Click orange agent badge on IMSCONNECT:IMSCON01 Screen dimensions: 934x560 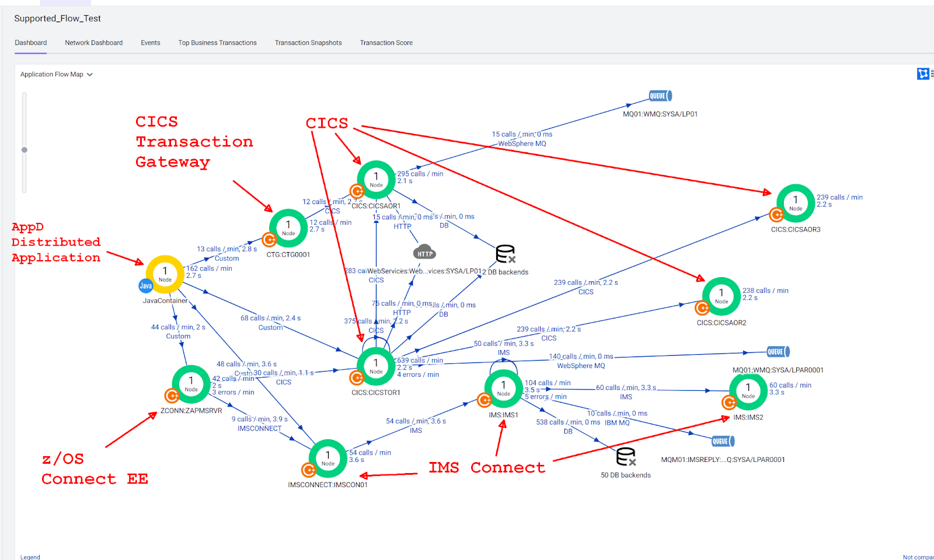[309, 470]
